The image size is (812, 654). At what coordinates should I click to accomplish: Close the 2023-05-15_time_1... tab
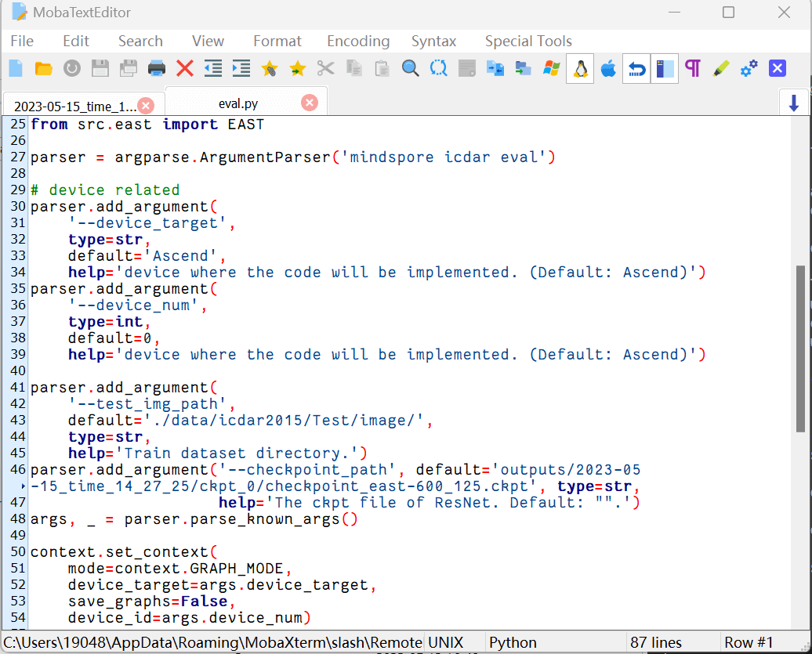(147, 106)
